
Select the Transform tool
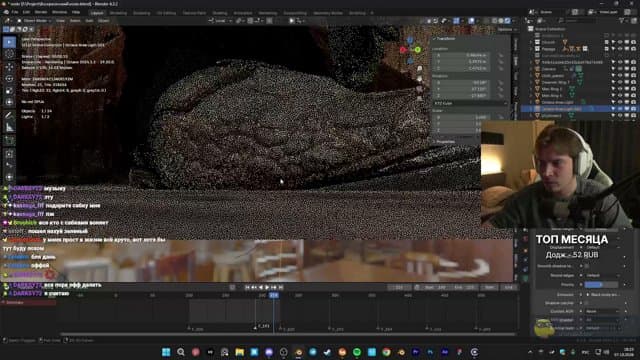click(9, 102)
